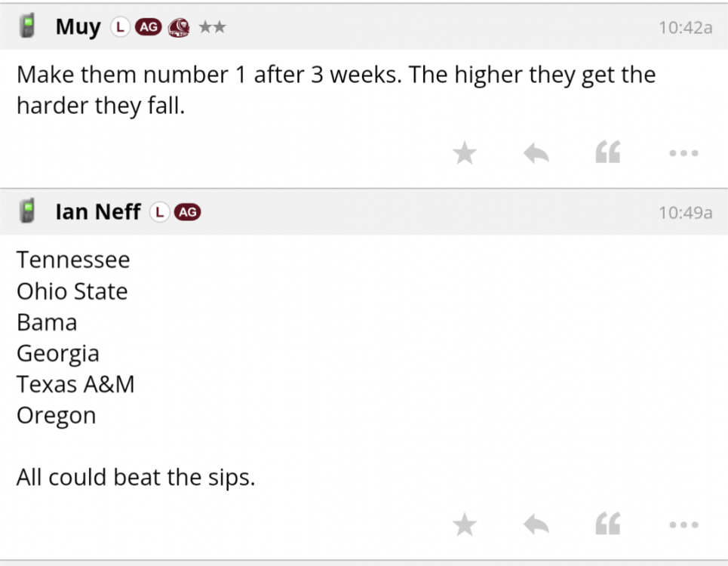Screen dimensions: 728x566
Task: Click the 10:49a post timestamp
Action: 685,213
